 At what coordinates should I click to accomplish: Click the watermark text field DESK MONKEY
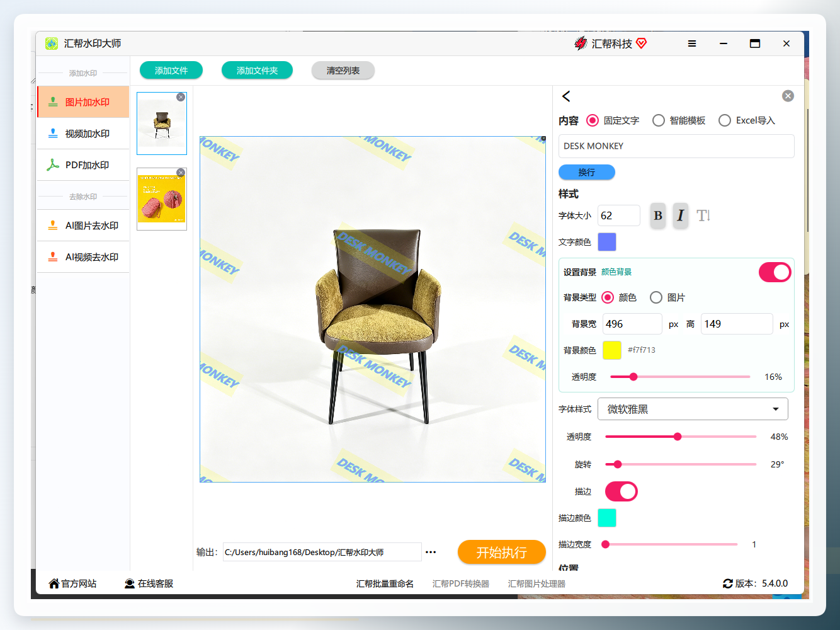676,146
